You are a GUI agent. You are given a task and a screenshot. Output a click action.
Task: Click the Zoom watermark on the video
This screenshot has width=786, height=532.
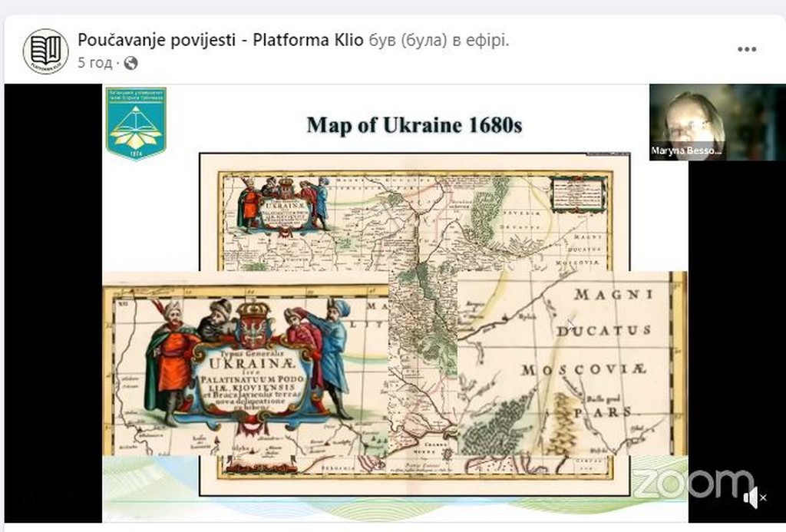click(x=691, y=484)
